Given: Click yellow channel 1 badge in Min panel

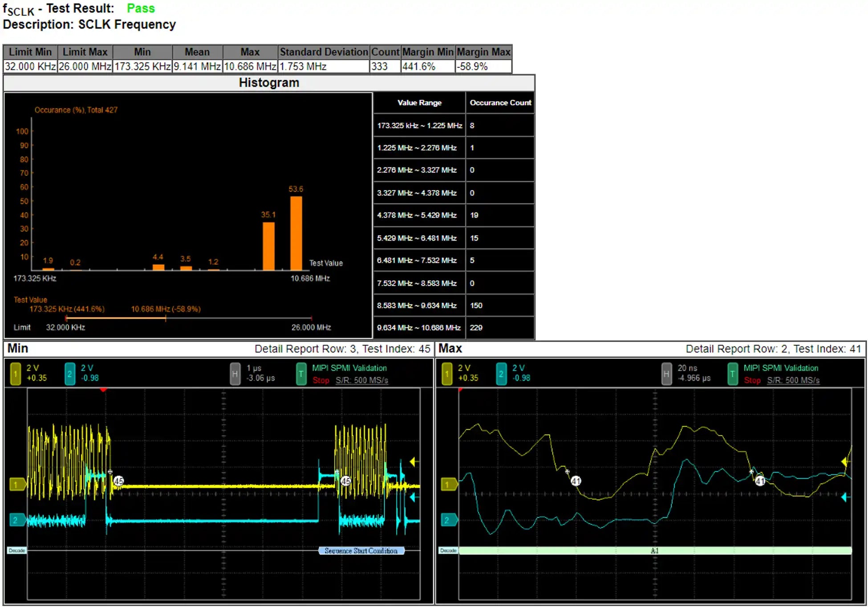Looking at the screenshot, I should point(16,374).
